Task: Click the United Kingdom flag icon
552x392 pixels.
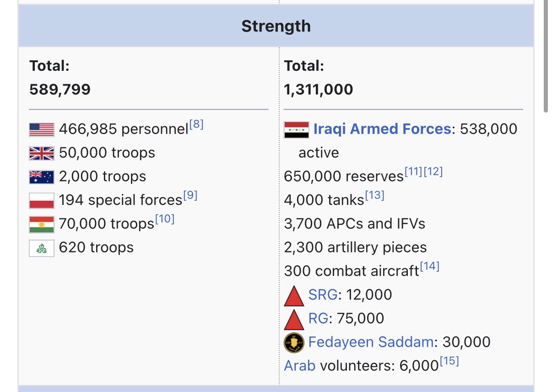Action: [42, 153]
